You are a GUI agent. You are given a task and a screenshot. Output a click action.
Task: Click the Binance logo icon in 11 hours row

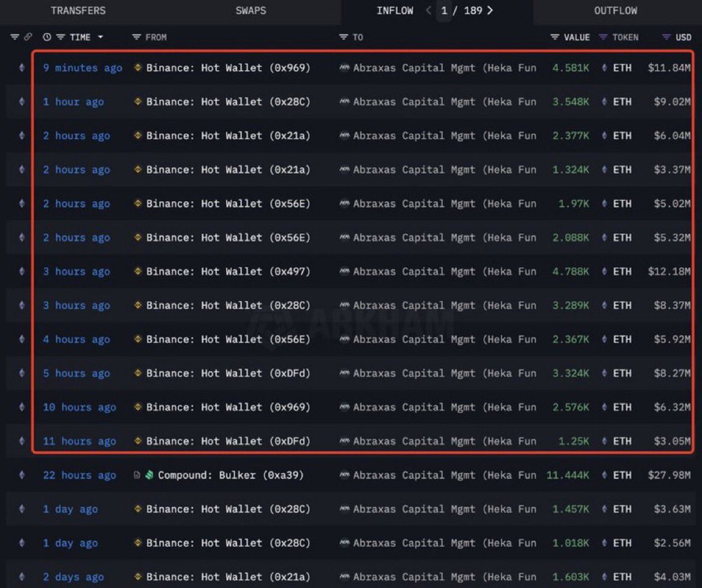[138, 441]
